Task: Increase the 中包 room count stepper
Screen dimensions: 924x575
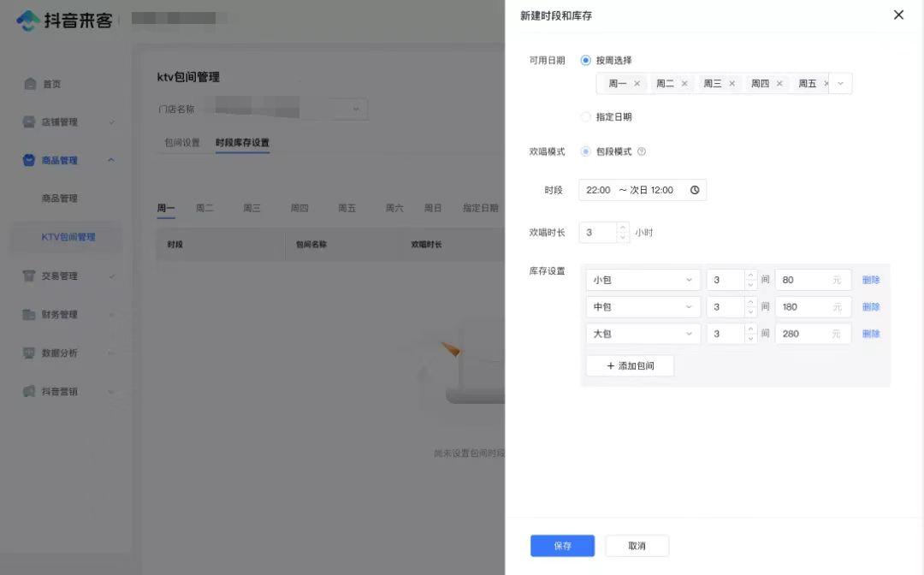Action: (x=751, y=302)
